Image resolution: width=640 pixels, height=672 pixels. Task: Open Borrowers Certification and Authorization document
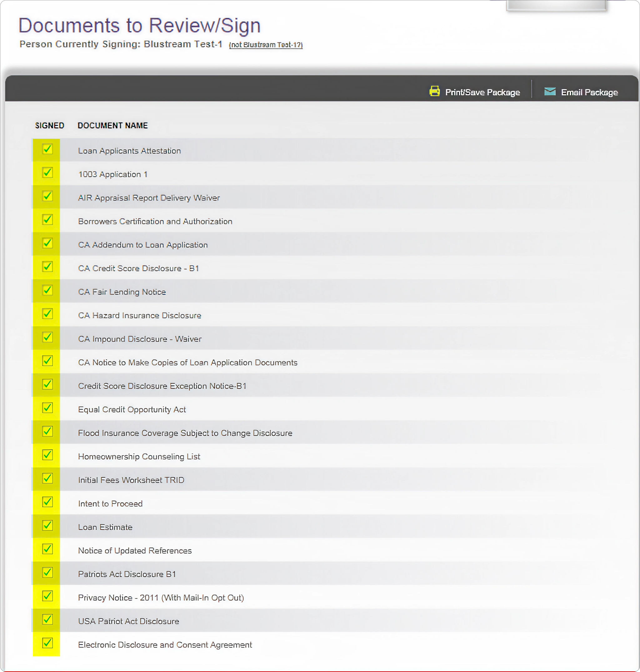tap(155, 222)
